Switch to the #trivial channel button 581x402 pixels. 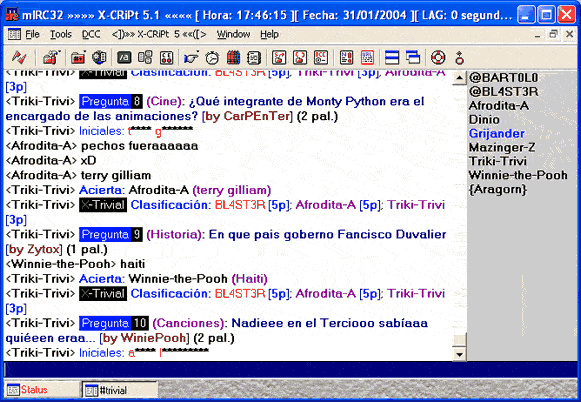[x=120, y=390]
